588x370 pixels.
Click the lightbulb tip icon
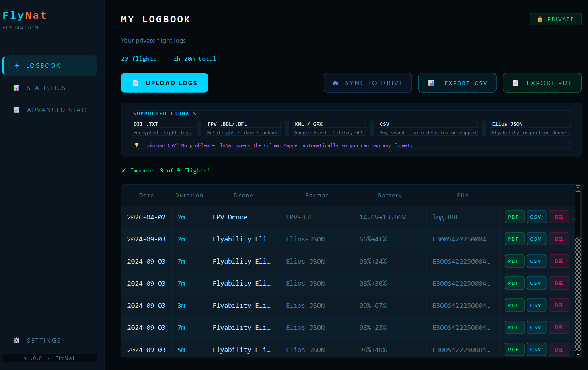pos(136,145)
